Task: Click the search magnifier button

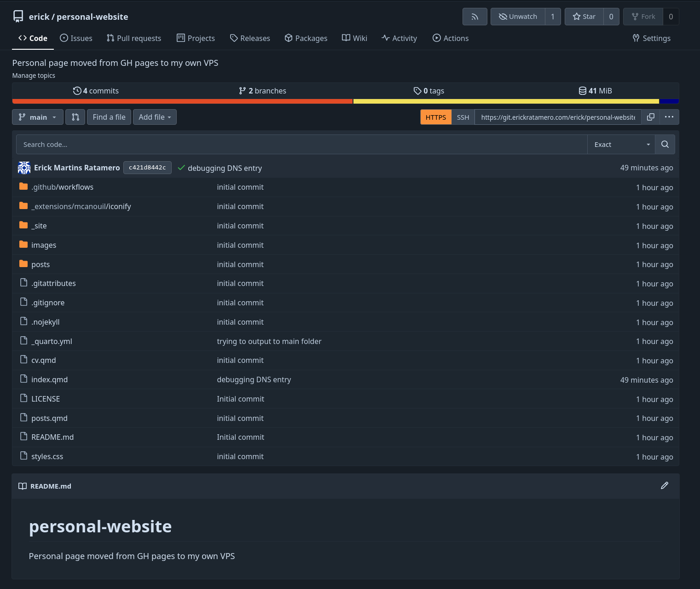Action: click(665, 145)
